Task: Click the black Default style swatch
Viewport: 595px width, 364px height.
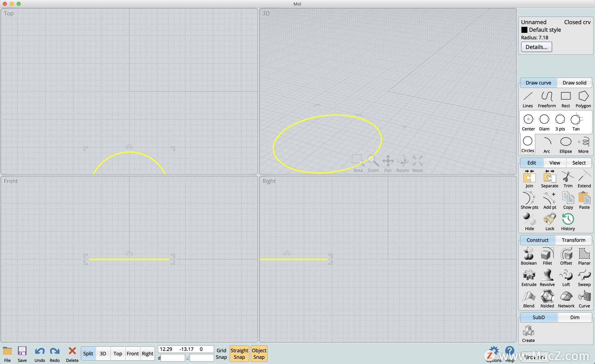Action: (524, 30)
